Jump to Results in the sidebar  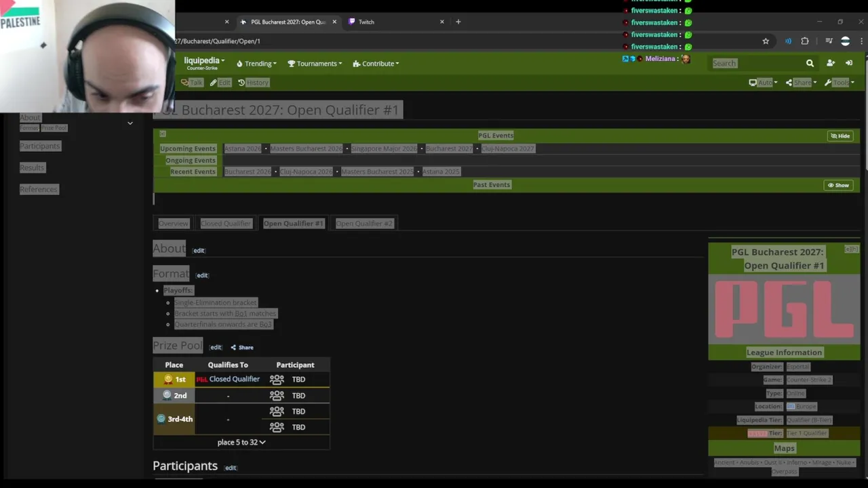[x=32, y=168]
